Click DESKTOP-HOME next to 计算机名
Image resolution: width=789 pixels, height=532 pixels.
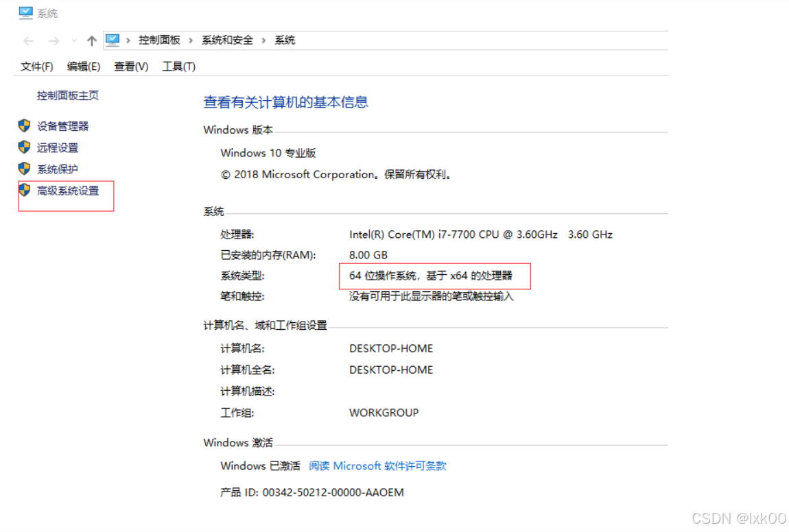click(391, 349)
